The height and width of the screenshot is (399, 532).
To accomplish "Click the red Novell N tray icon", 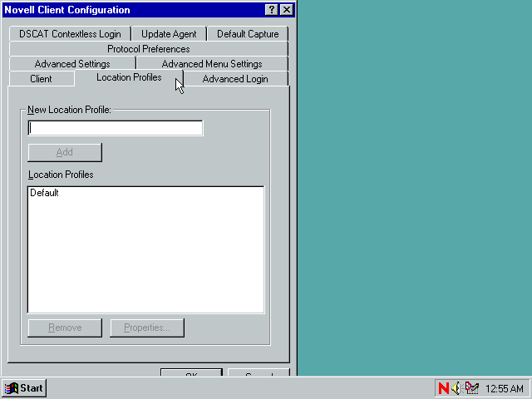I will (x=443, y=388).
